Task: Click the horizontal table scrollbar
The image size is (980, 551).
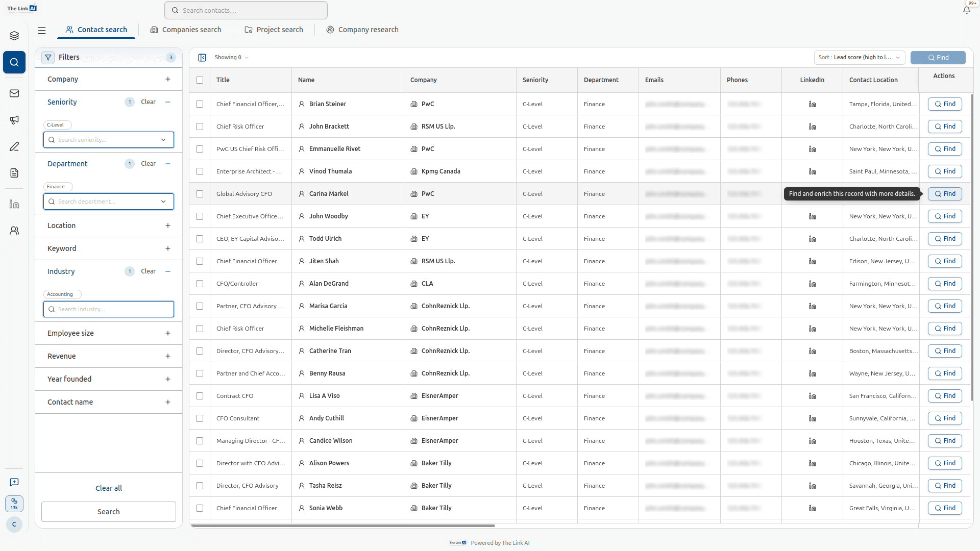Action: coord(342,525)
